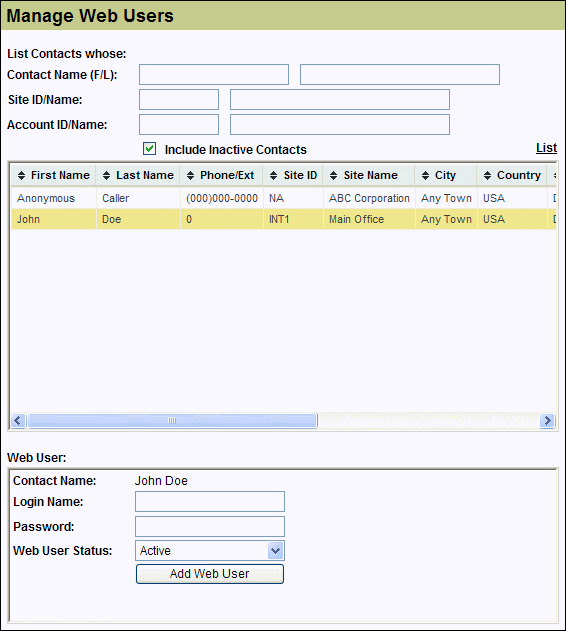The height and width of the screenshot is (631, 566).
Task: Sort by Country column arrows
Action: click(487, 175)
